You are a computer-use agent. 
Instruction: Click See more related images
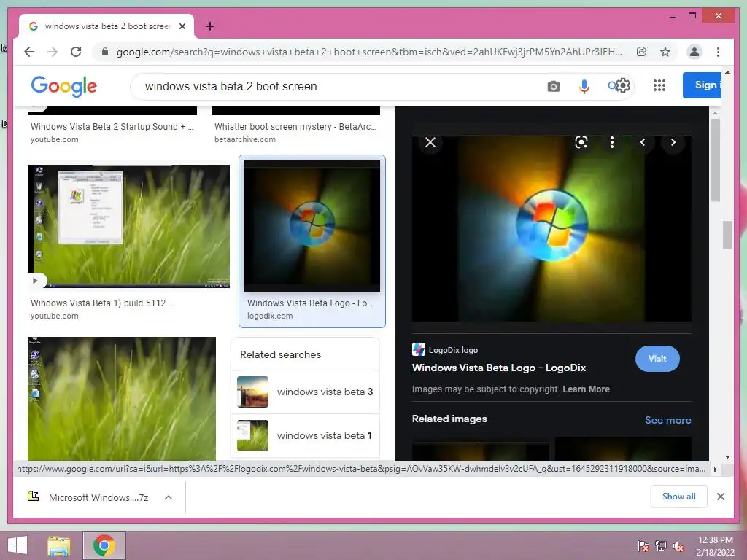pyautogui.click(x=668, y=420)
